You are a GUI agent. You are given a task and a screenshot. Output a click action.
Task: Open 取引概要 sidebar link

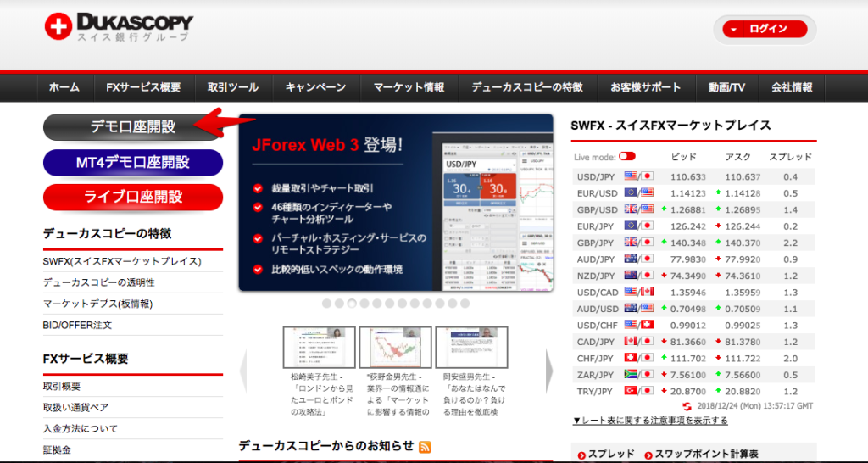[x=62, y=387]
